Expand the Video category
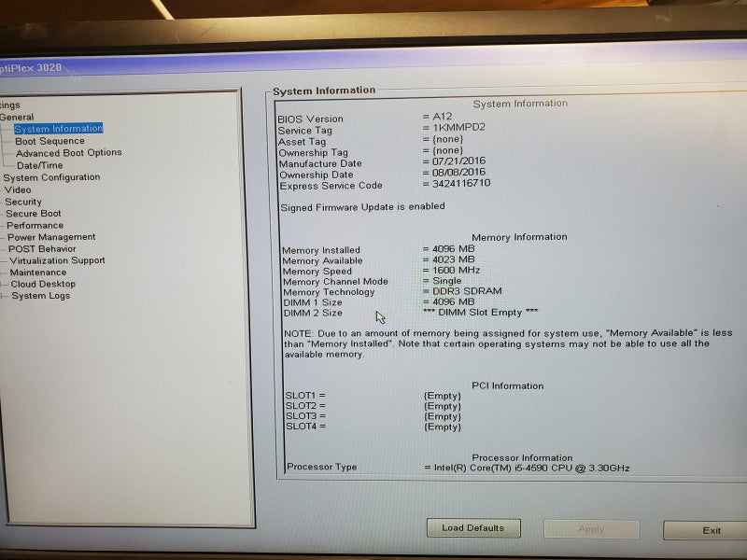Screen dimensions: 747x560 click(18, 189)
